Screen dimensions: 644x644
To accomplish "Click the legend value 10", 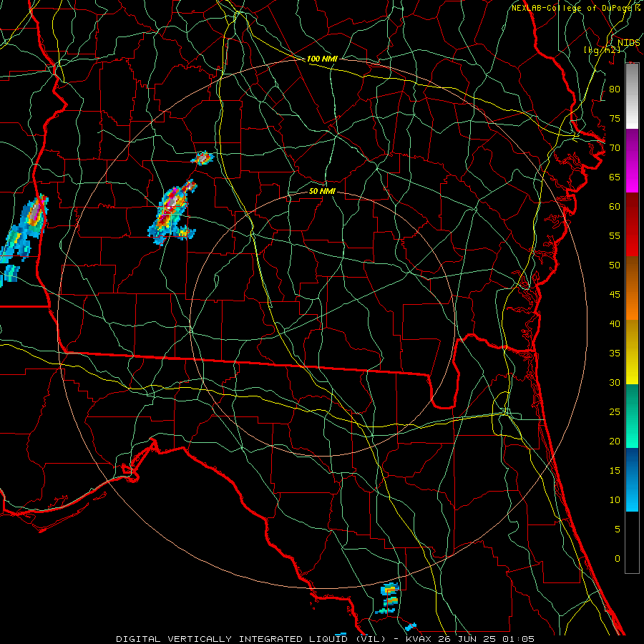I will (x=615, y=500).
